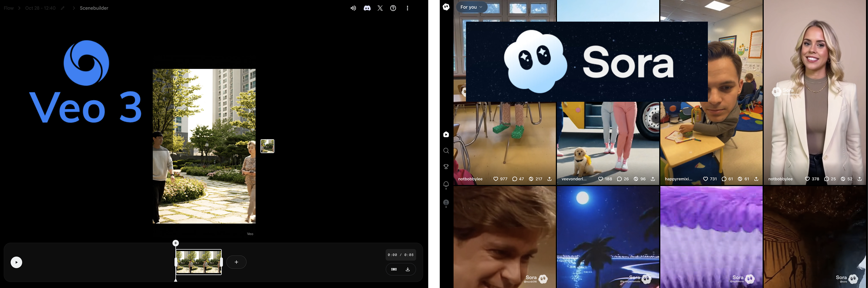
Task: Click the remix icon on happyremixi video
Action: tap(740, 179)
